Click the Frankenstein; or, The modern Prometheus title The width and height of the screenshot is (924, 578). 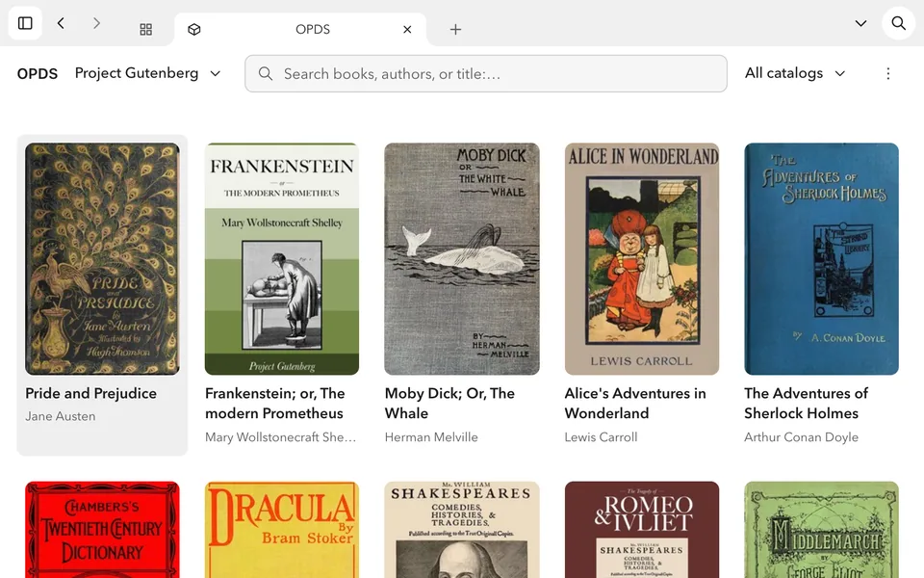tap(274, 404)
